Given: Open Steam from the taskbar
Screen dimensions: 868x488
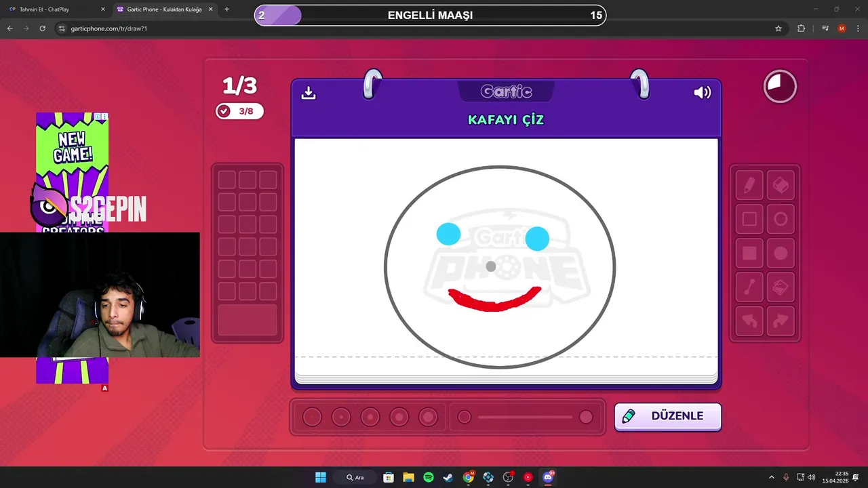Looking at the screenshot, I should 448,477.
